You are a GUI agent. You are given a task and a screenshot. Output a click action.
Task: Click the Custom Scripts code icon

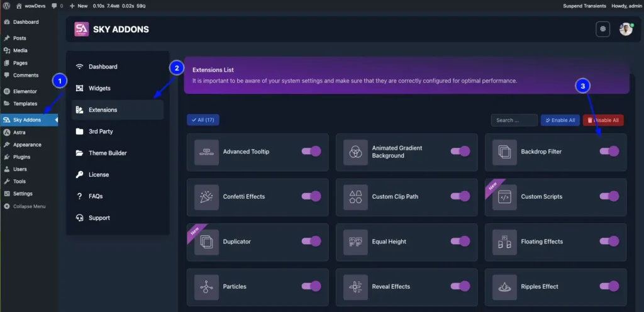tap(505, 198)
